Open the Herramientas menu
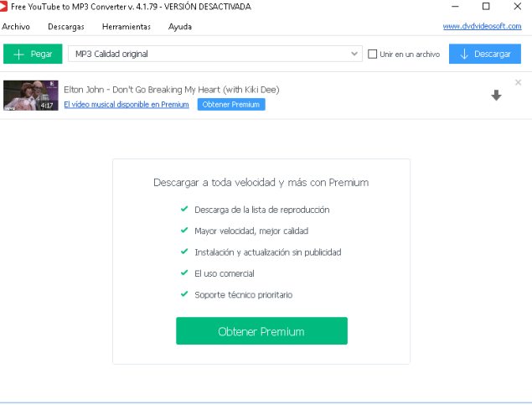The height and width of the screenshot is (405, 532). coord(127,27)
